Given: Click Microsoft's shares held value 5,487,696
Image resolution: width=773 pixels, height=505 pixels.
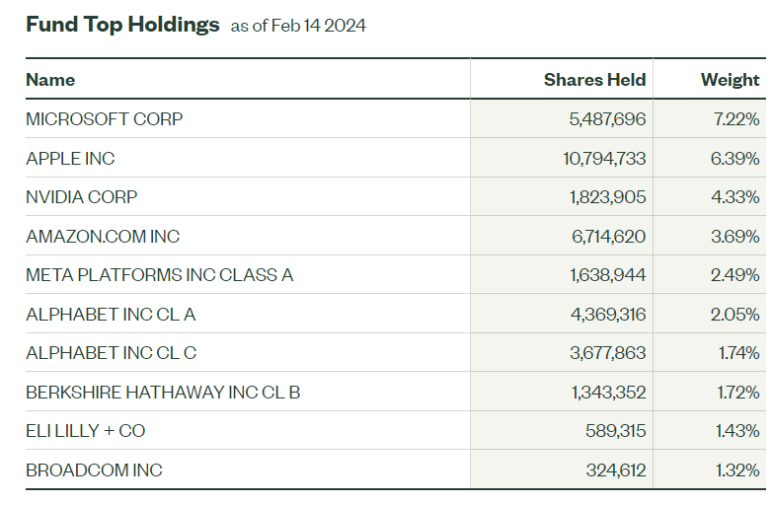Looking at the screenshot, I should tap(607, 119).
